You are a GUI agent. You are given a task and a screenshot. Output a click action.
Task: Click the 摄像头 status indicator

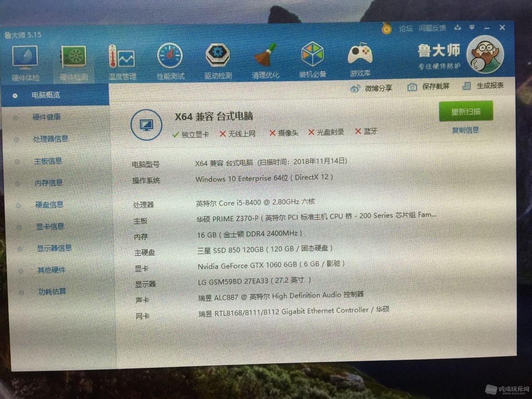coord(284,133)
